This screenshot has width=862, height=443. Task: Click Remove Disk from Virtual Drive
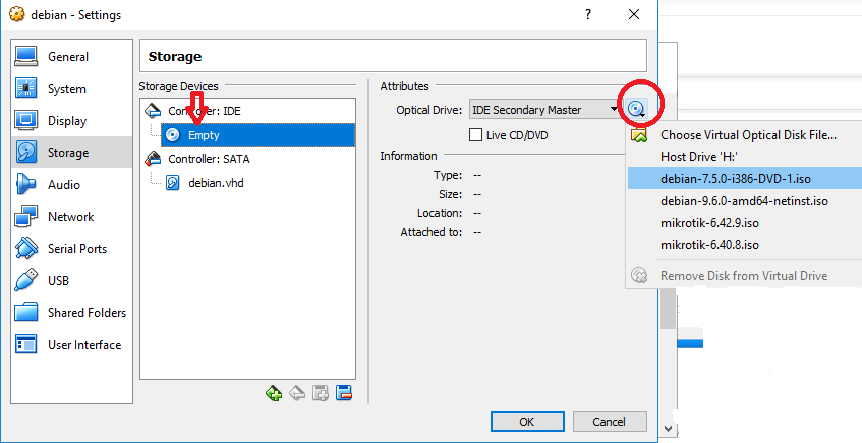pyautogui.click(x=745, y=275)
